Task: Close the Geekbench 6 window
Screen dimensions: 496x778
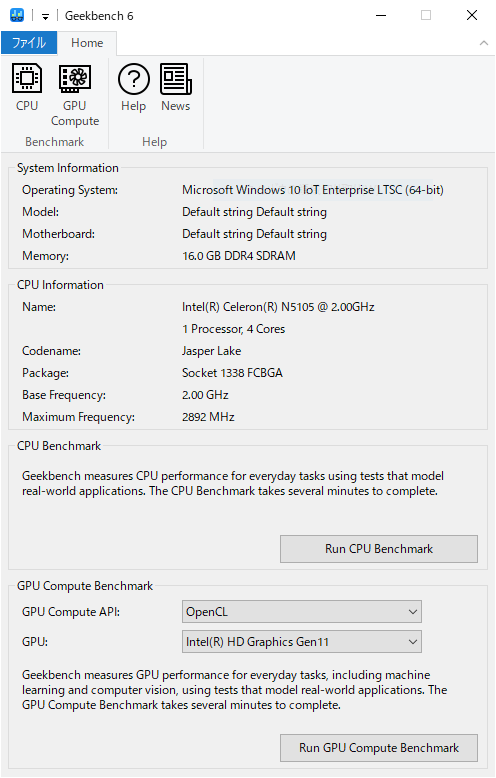Action: point(472,15)
